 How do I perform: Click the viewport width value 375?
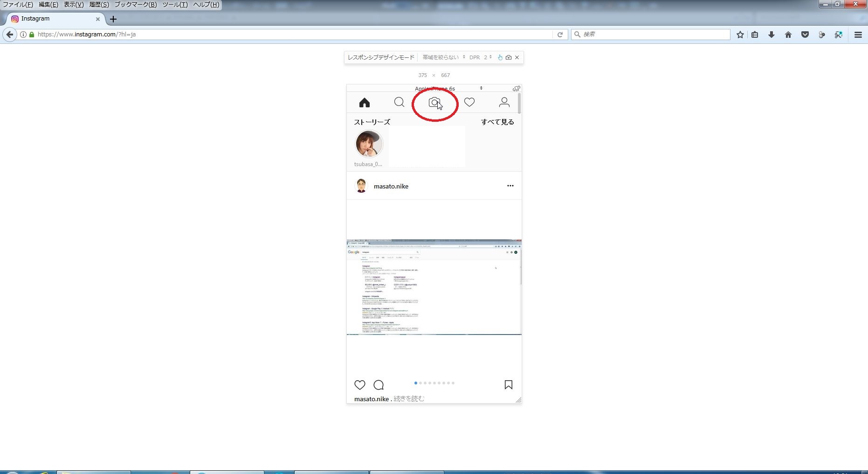coord(423,75)
